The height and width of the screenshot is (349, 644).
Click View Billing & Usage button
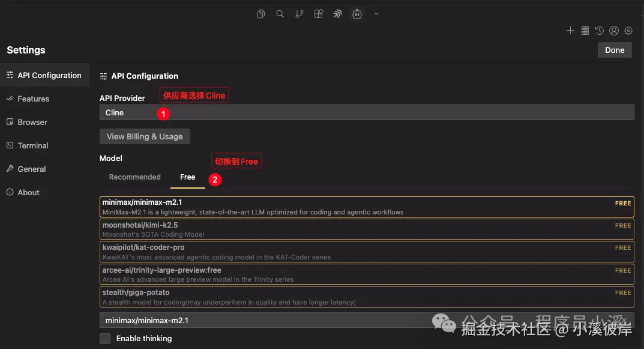pyautogui.click(x=145, y=136)
